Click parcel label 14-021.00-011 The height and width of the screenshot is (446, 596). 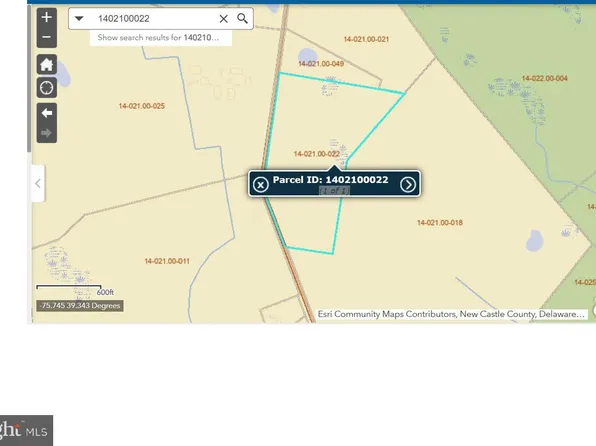pyautogui.click(x=167, y=261)
